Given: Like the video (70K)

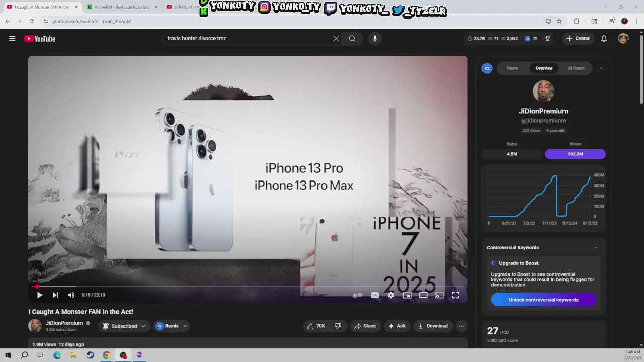Looking at the screenshot, I should 316,326.
